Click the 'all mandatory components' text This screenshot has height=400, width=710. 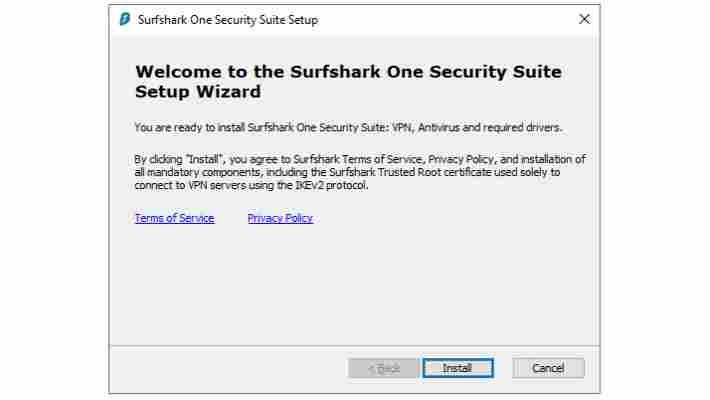pyautogui.click(x=197, y=172)
